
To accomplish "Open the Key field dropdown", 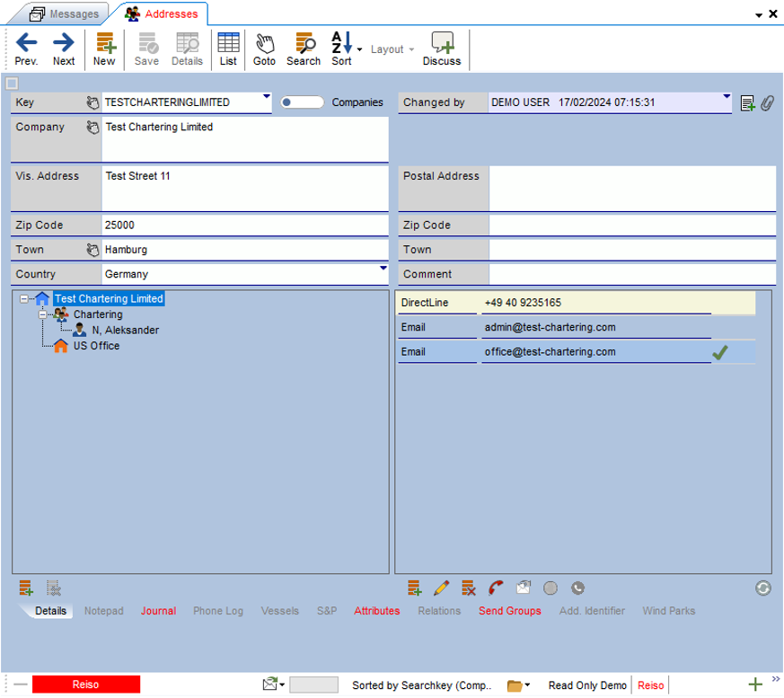I will [x=267, y=96].
